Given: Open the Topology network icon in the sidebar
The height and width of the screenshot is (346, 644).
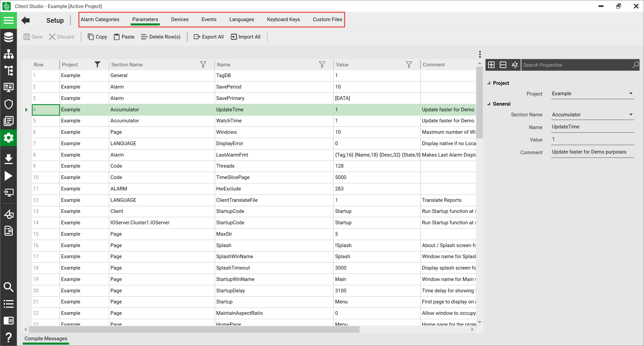Looking at the screenshot, I should coord(8,54).
